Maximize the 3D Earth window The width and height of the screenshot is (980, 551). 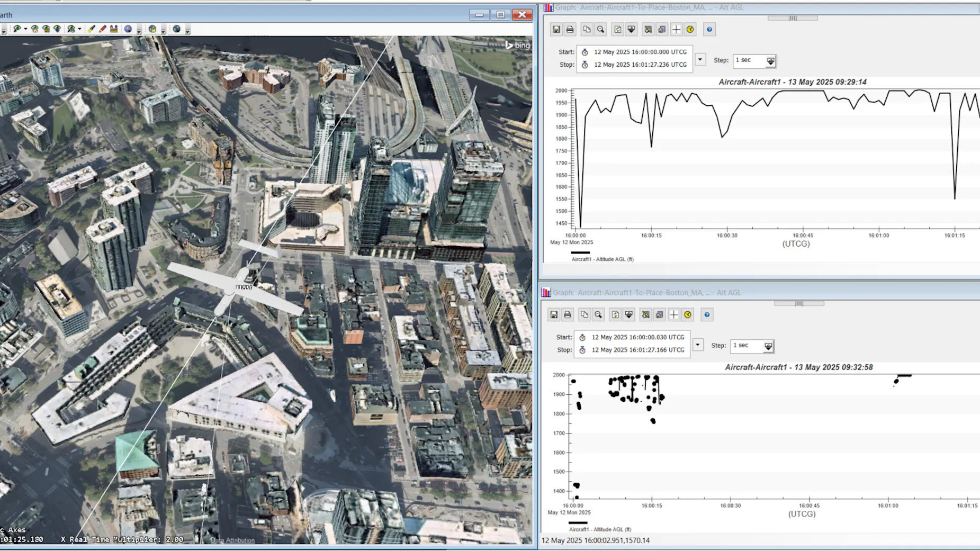[500, 15]
